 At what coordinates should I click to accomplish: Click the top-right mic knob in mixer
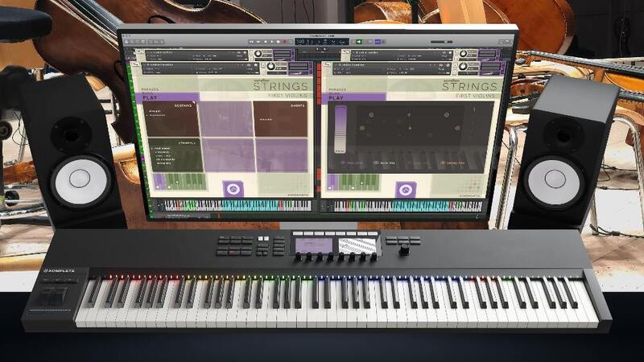click(x=447, y=114)
